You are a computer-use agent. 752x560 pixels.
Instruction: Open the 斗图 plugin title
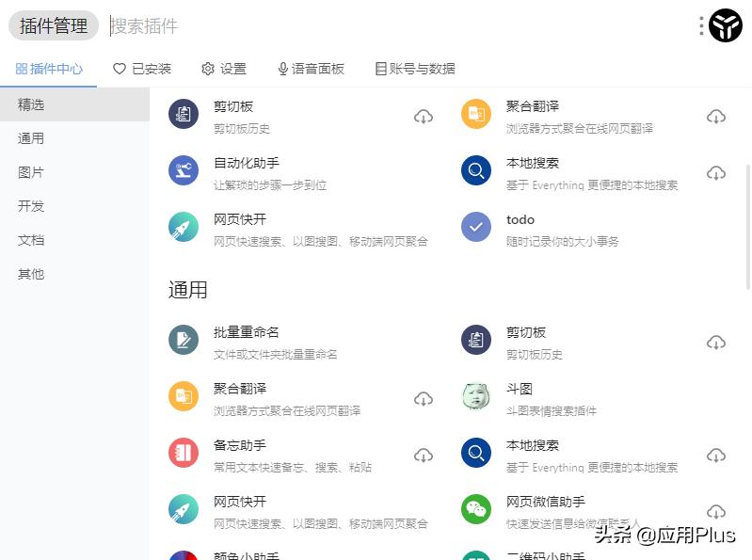pyautogui.click(x=520, y=389)
